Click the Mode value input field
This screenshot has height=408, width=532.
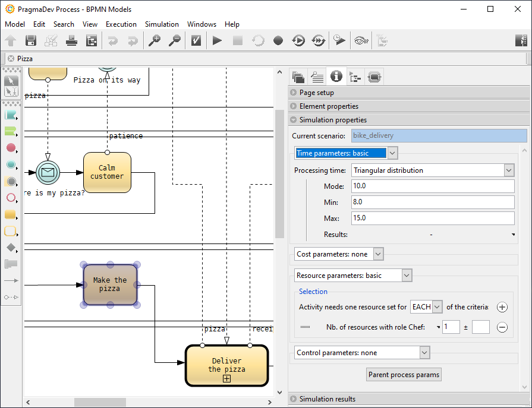(x=432, y=186)
